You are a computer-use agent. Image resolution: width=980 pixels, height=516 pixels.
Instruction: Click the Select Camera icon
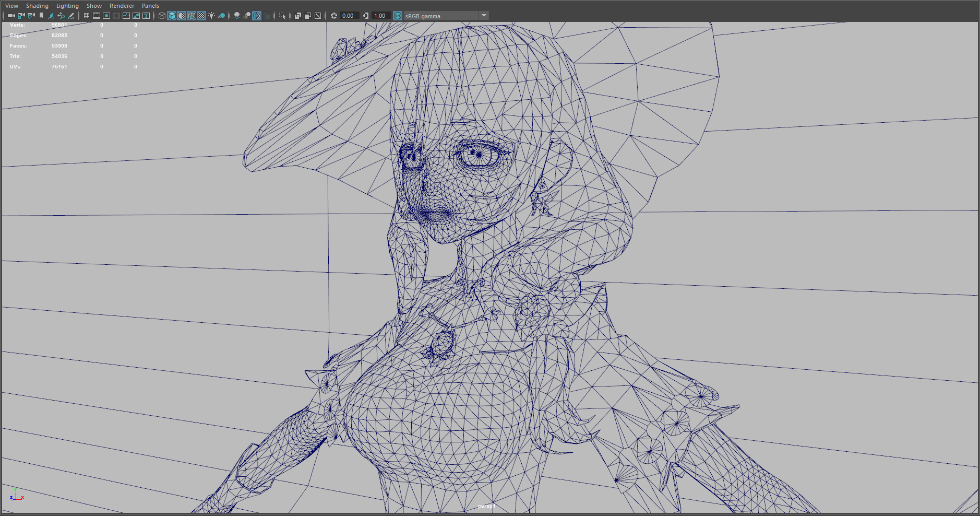point(11,16)
